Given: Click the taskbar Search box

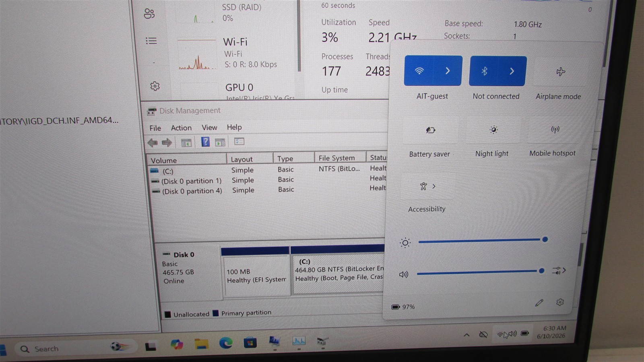Looking at the screenshot, I should point(76,348).
